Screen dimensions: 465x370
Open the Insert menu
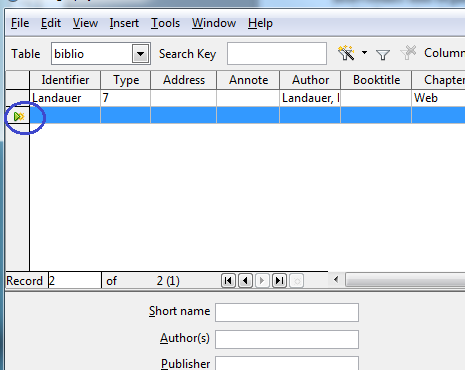[124, 23]
